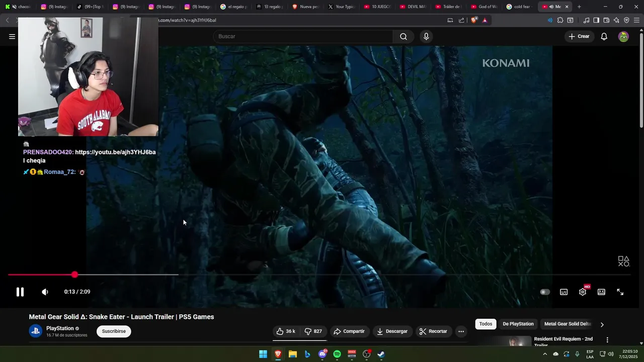Open YouTube notifications bell
644x362 pixels.
[604, 36]
